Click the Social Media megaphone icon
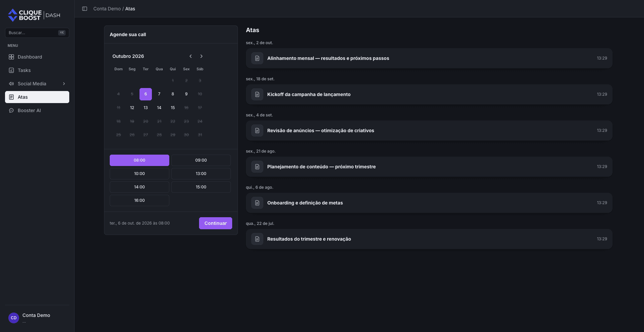The width and height of the screenshot is (644, 332). 11,84
